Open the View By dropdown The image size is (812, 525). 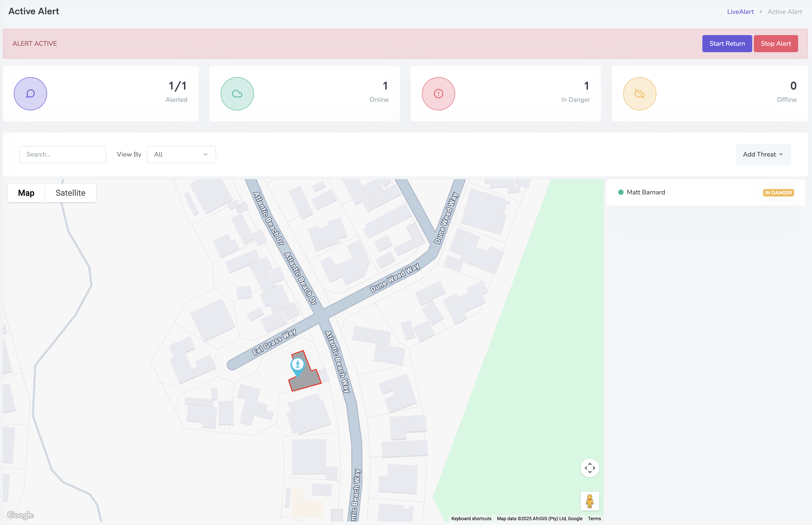tap(181, 154)
